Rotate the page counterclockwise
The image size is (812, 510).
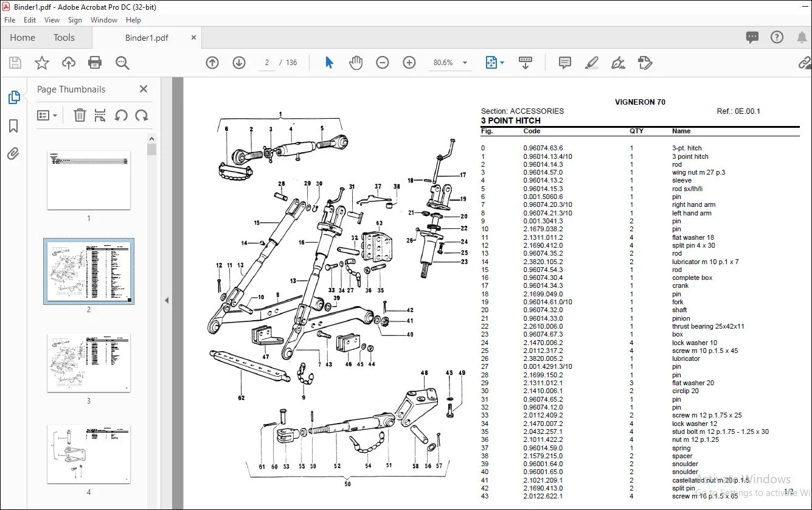121,115
